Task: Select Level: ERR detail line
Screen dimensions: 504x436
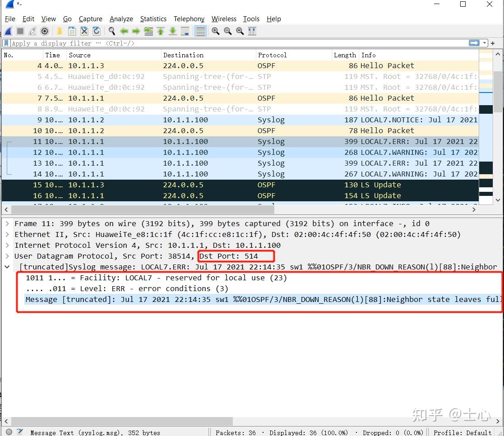Action: pos(127,289)
